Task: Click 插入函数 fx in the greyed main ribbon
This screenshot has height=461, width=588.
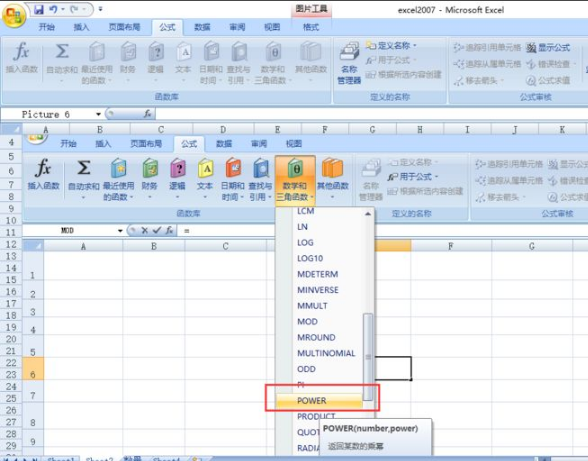Action: pyautogui.click(x=22, y=57)
